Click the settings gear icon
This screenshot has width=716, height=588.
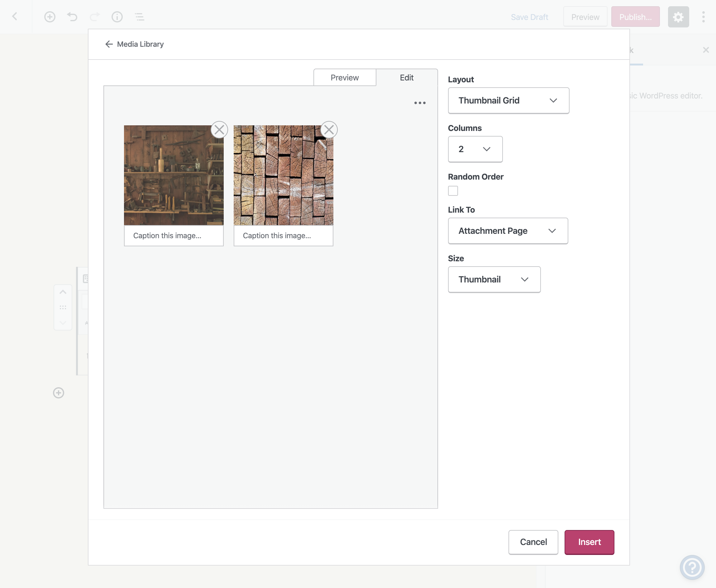678,17
